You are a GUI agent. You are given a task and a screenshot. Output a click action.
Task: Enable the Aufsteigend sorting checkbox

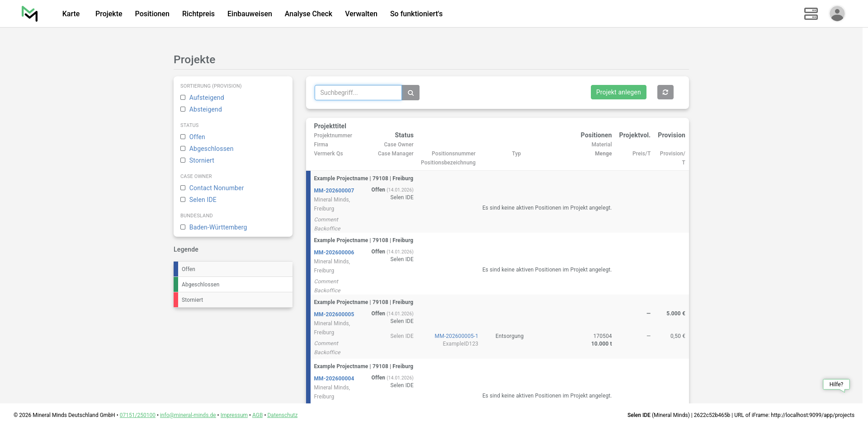tap(183, 98)
